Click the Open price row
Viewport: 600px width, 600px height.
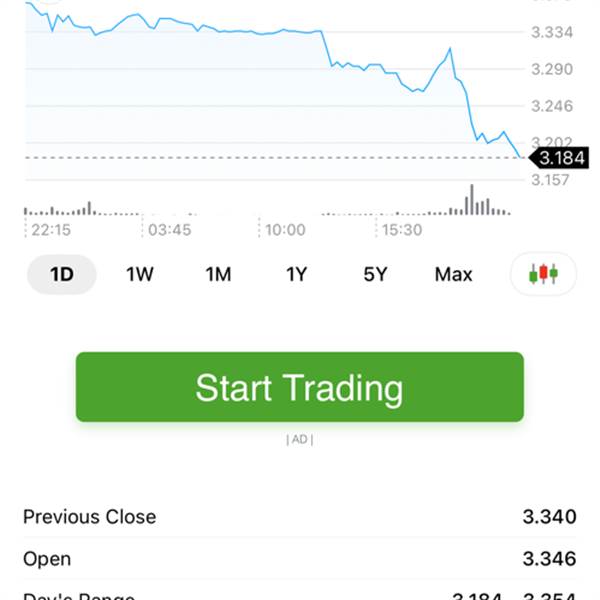click(x=300, y=559)
